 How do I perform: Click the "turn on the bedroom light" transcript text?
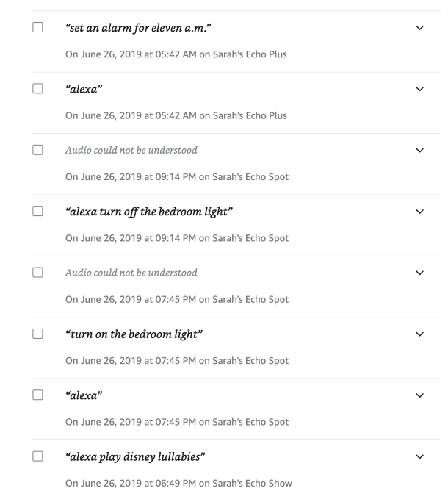[134, 334]
